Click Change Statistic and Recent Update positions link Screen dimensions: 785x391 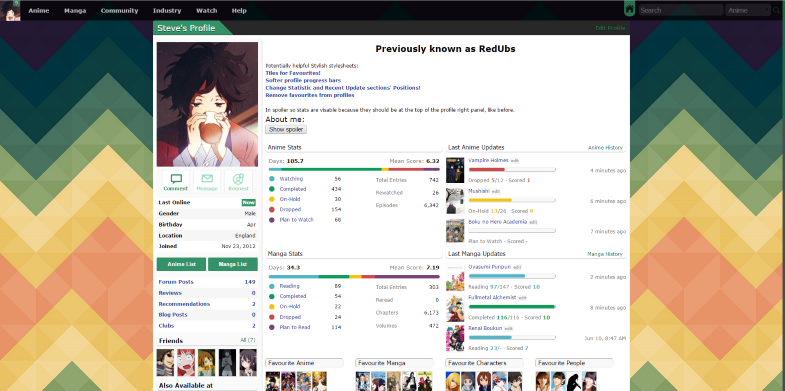343,88
